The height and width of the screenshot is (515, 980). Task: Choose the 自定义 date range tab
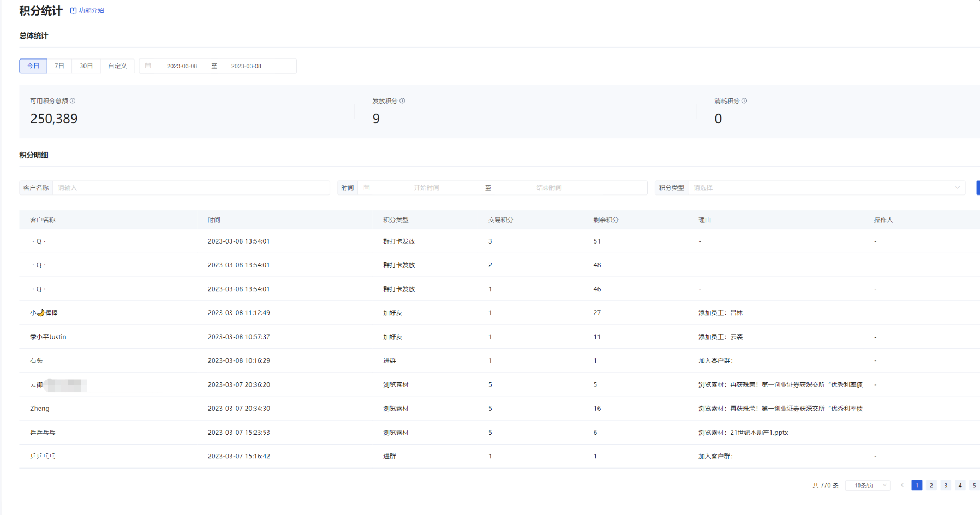coord(117,66)
